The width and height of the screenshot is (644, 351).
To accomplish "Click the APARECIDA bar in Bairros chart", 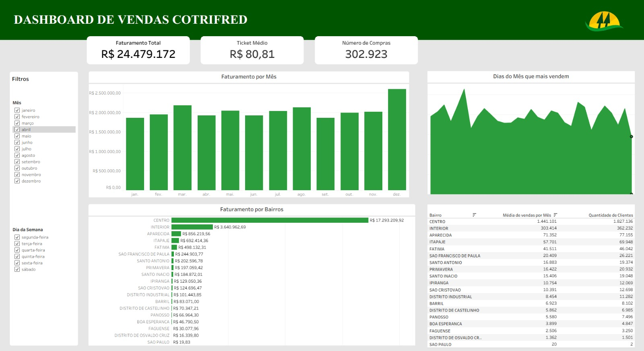I will pyautogui.click(x=176, y=234).
